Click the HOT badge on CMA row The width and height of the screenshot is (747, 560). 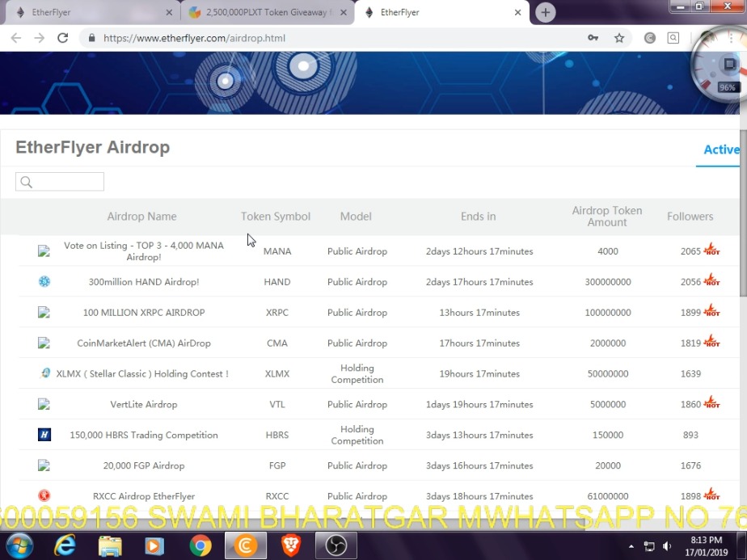tap(711, 341)
